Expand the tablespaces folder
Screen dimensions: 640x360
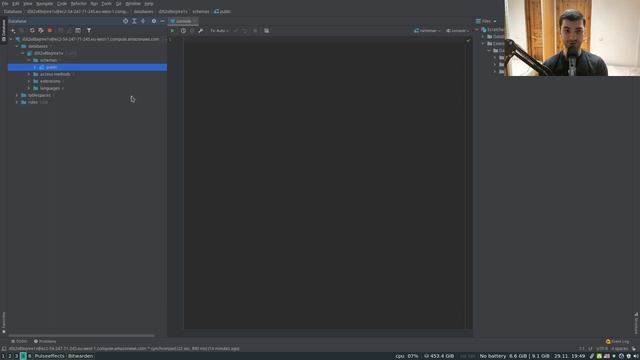click(17, 95)
